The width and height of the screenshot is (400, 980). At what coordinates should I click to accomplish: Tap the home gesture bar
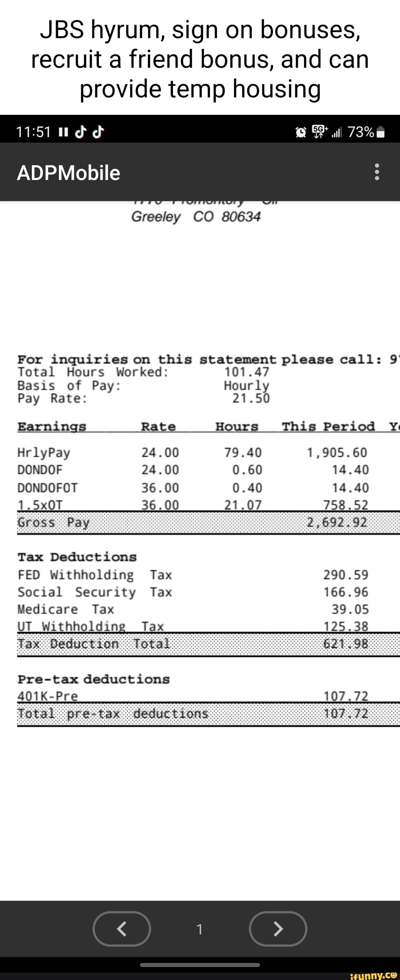pos(200,964)
